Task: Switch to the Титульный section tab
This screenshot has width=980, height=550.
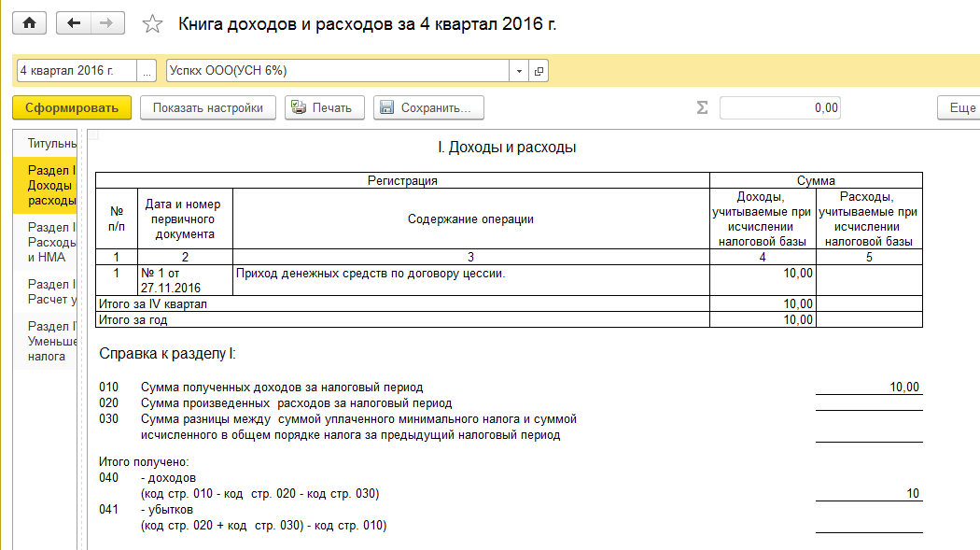Action: 45,143
